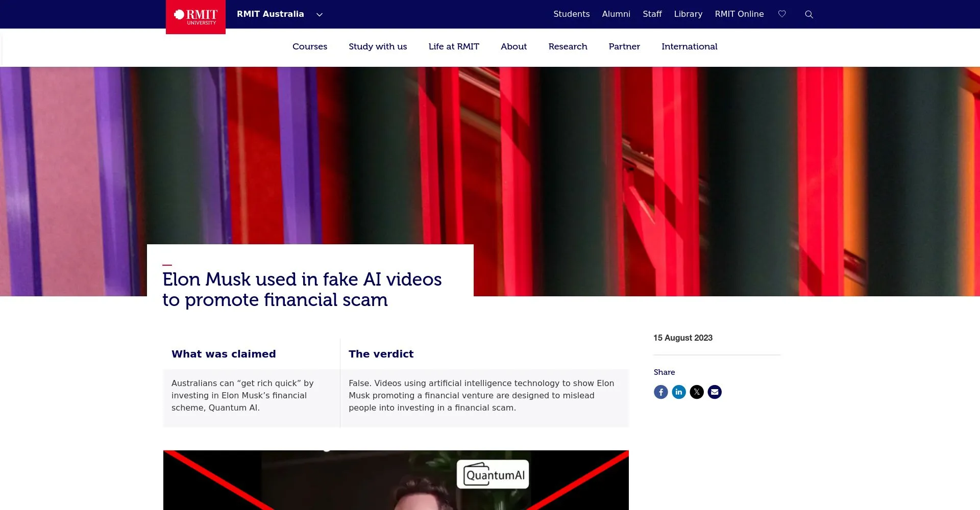Go to the RMIT Online link
The image size is (980, 510).
(739, 14)
